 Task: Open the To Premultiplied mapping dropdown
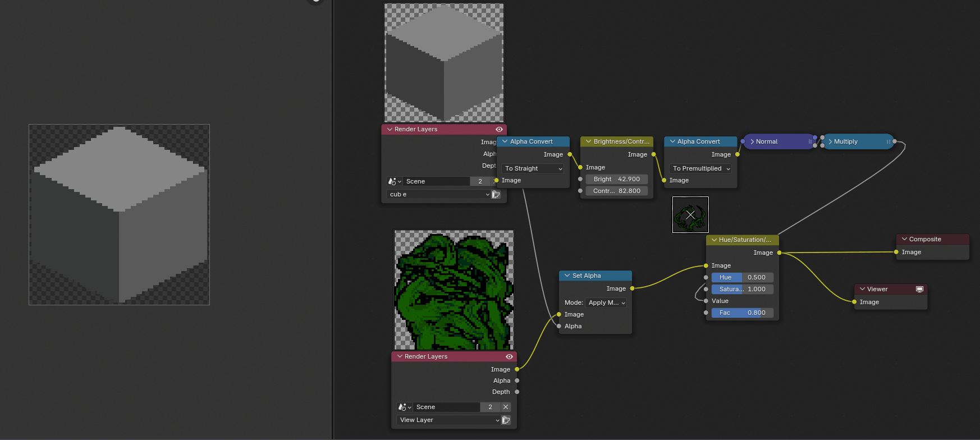tap(700, 168)
